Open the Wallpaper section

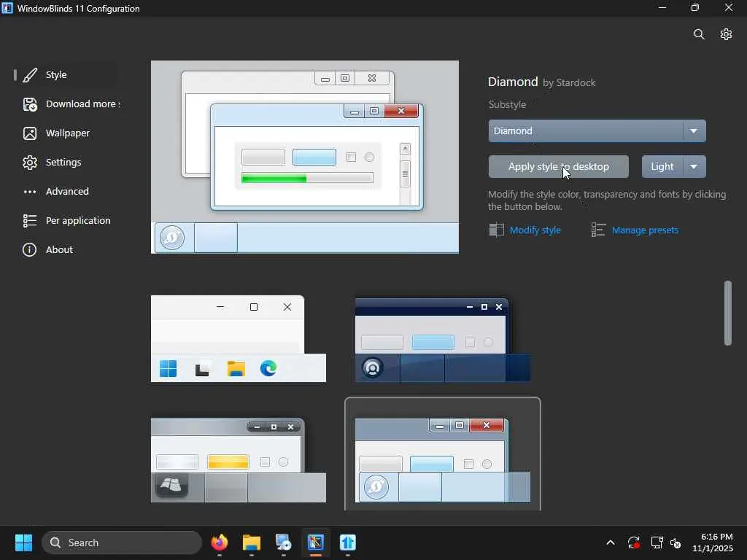point(66,133)
